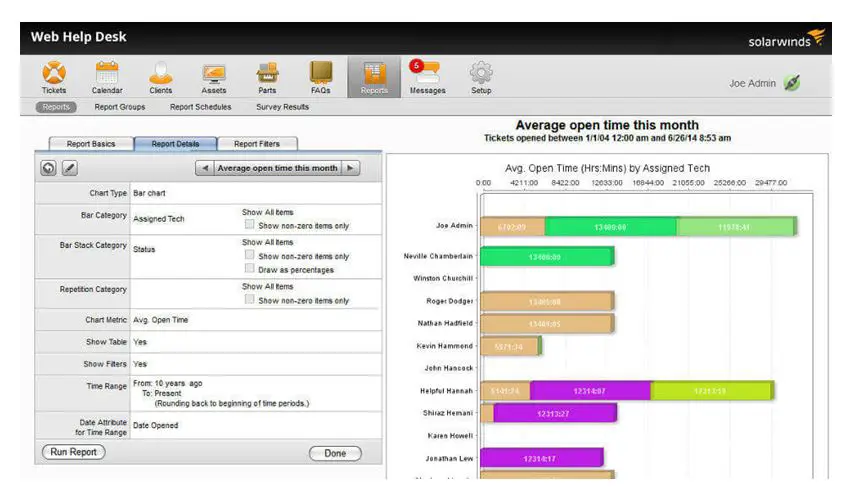Click Joe Admin's bright green 13409:00 segment
Image resolution: width=846 pixels, height=489 pixels.
611,227
